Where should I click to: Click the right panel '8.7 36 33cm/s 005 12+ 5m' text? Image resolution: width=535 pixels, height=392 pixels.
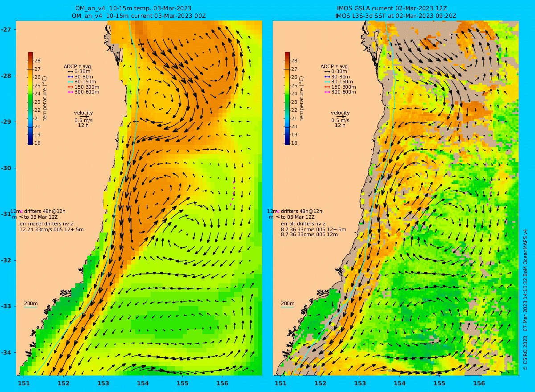tap(313, 230)
